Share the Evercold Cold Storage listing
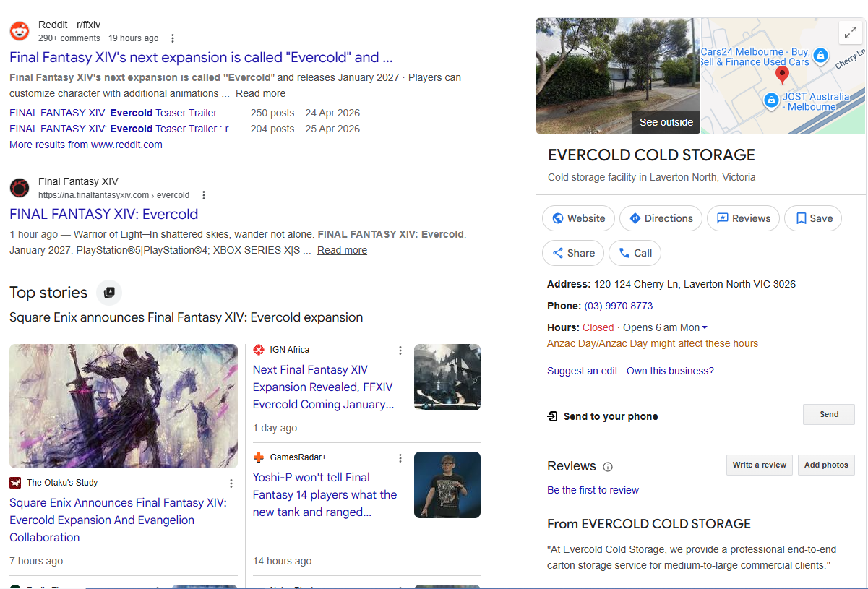The height and width of the screenshot is (589, 868). point(573,253)
